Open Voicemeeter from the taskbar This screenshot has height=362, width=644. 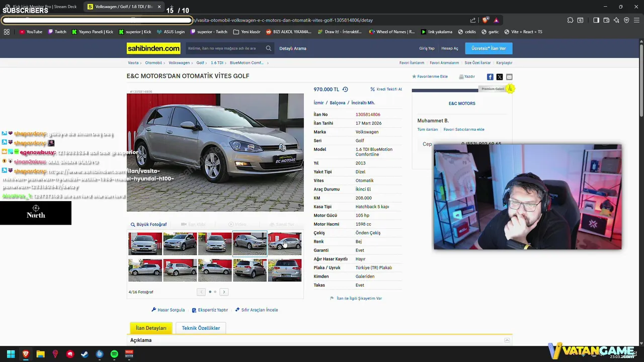129,354
